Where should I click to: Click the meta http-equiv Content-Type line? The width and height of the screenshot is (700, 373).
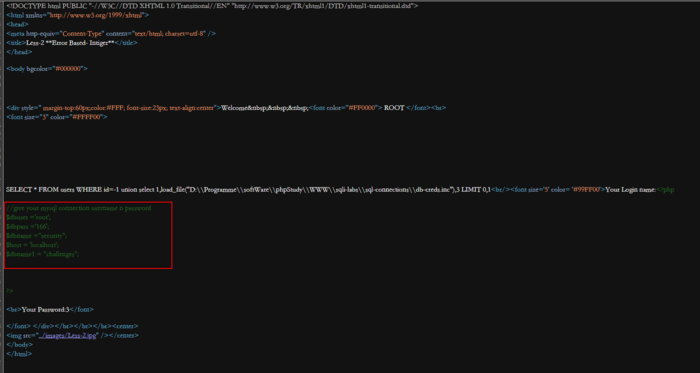[111, 33]
